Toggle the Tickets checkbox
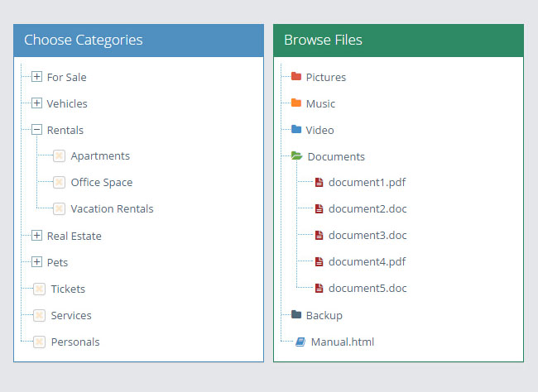This screenshot has width=538, height=392. (x=39, y=289)
